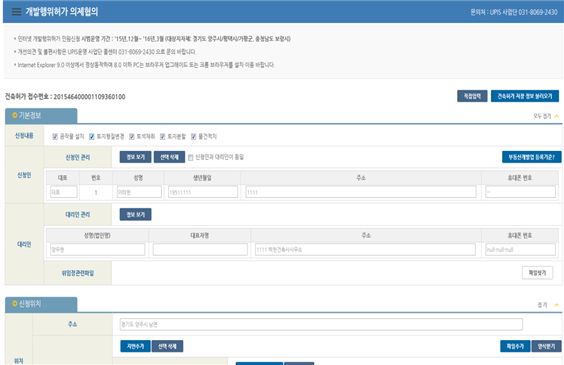Click the 위임장관련파일 label
Image resolution: width=564 pixels, height=365 pixels.
(78, 273)
